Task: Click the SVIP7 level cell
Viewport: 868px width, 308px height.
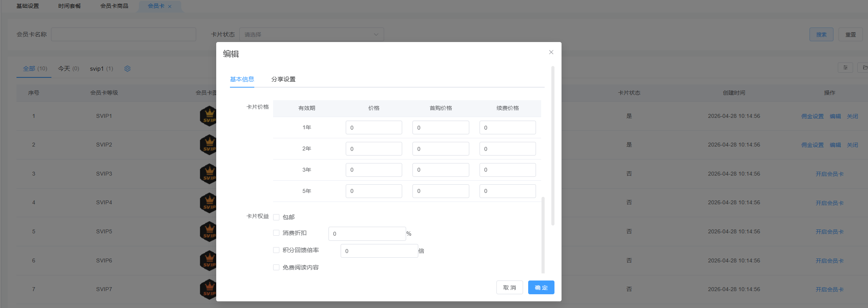Action: pyautogui.click(x=104, y=290)
